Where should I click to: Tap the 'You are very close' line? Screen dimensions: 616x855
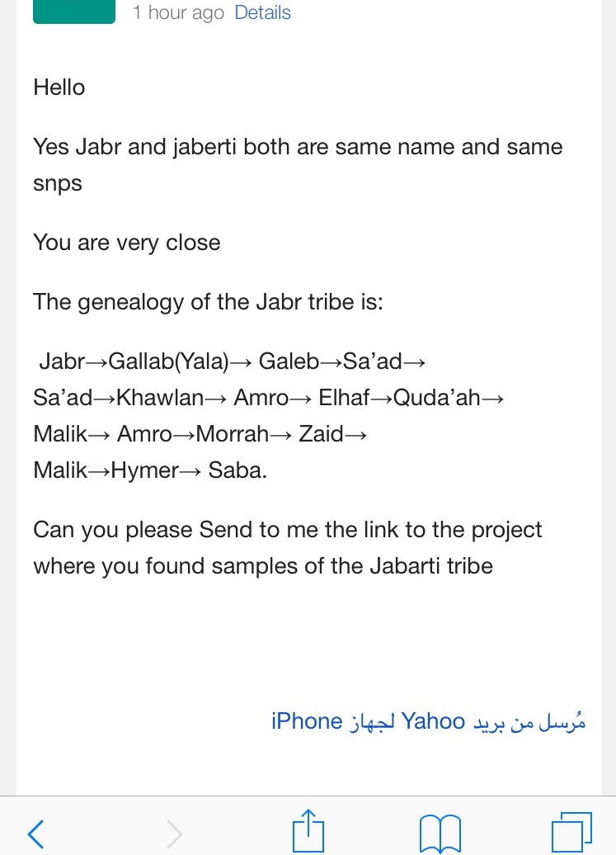127,243
